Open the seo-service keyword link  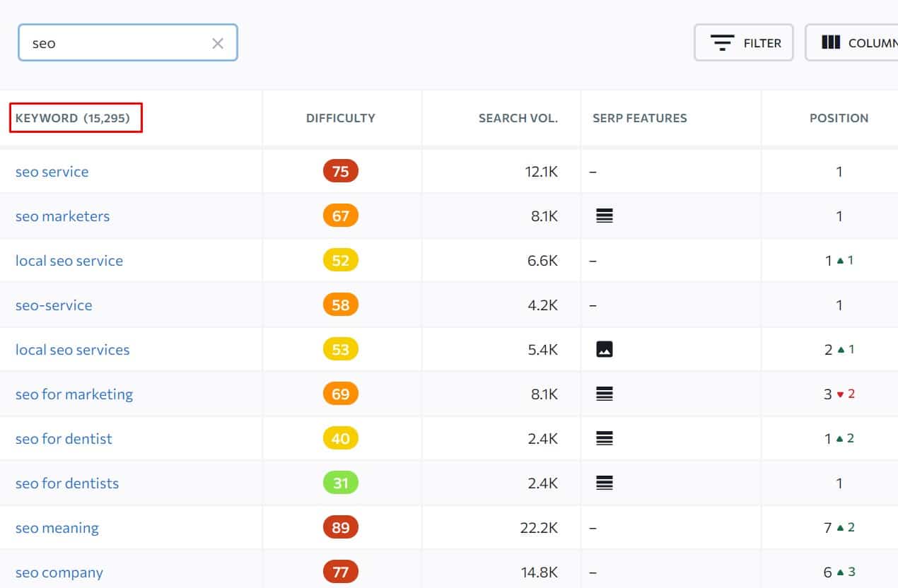[x=54, y=305]
